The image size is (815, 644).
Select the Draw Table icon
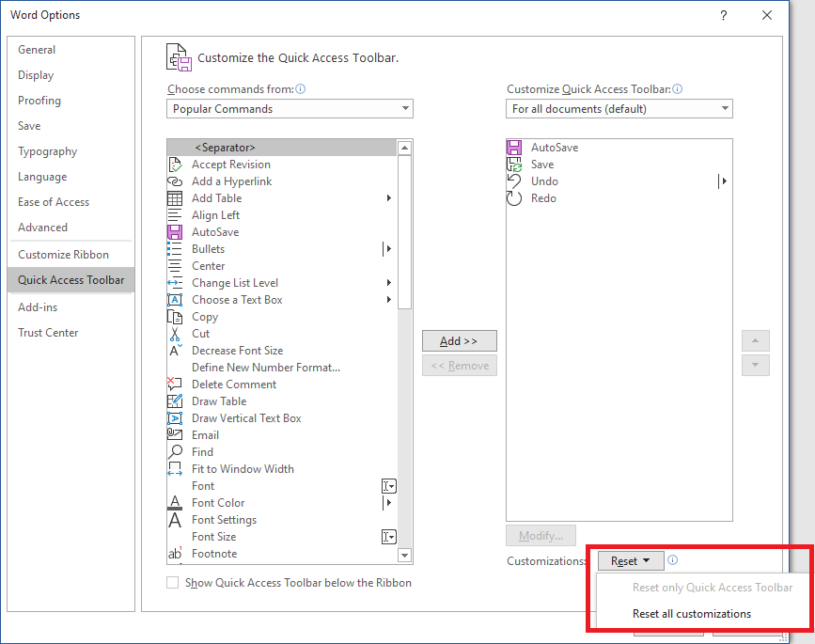[x=175, y=401]
